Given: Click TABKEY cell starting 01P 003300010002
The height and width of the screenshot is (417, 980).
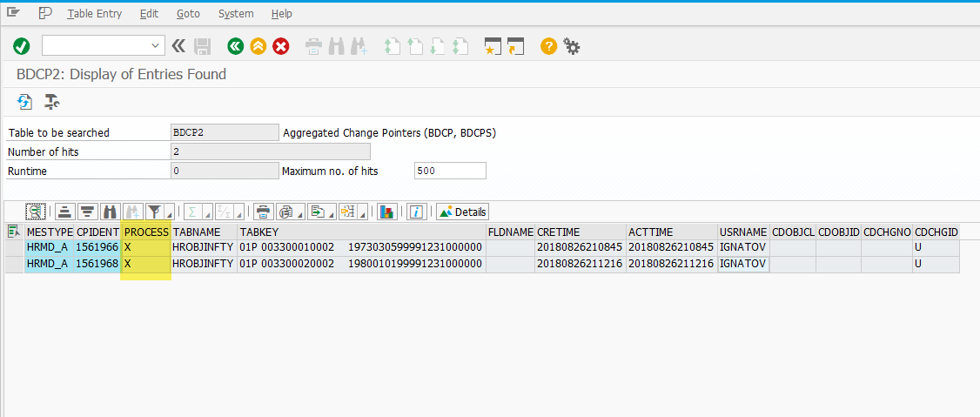Looking at the screenshot, I should click(361, 247).
